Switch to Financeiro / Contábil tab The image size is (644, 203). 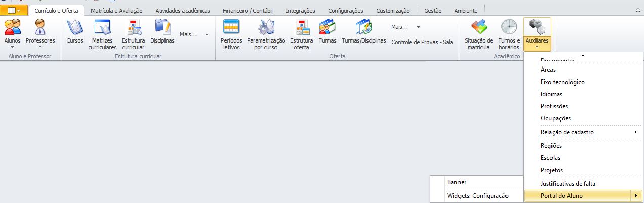[x=248, y=10]
